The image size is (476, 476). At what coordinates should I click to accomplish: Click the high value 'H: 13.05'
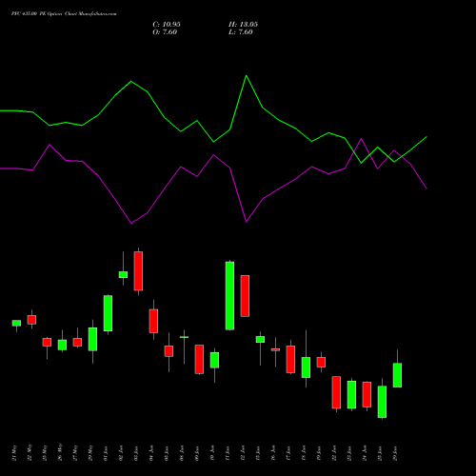coord(243,25)
